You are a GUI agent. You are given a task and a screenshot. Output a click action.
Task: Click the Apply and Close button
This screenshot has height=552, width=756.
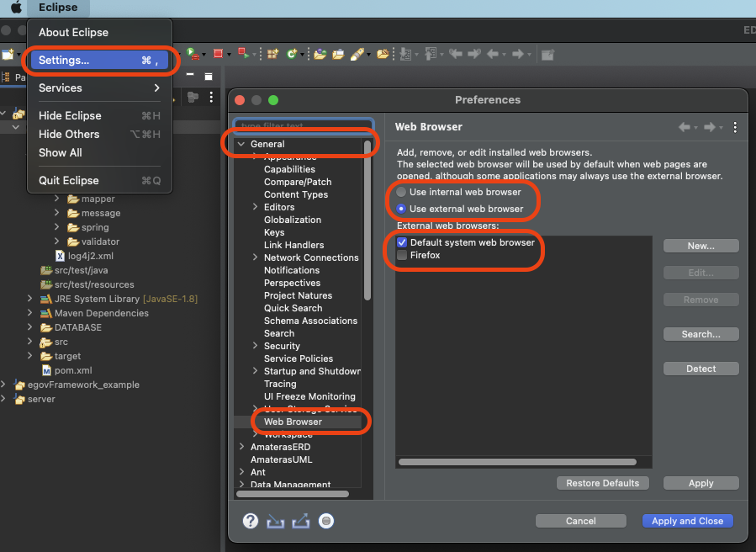[x=688, y=521]
